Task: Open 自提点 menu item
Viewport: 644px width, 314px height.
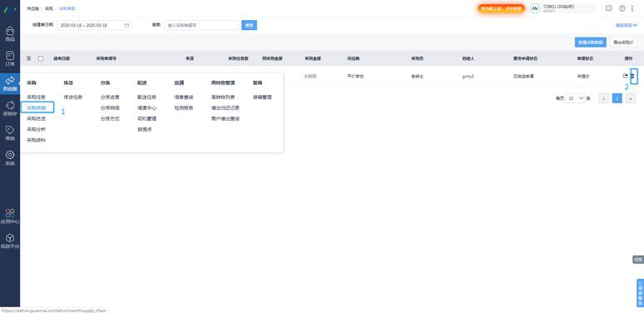Action: [144, 129]
